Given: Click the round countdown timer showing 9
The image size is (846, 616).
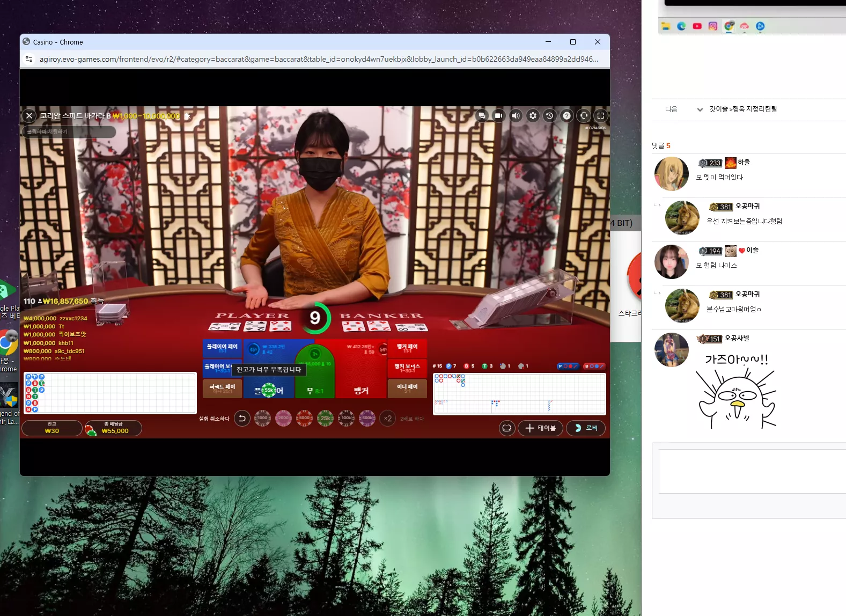Looking at the screenshot, I should [315, 318].
